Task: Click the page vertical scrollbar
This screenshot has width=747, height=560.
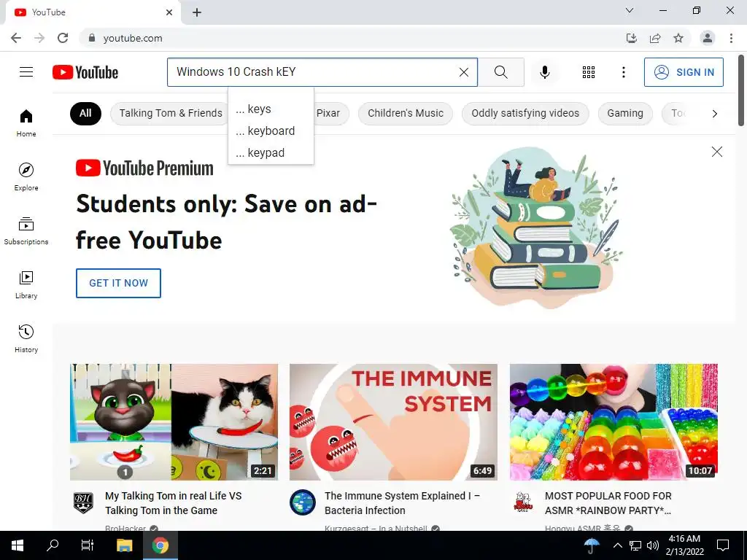Action: point(741,90)
